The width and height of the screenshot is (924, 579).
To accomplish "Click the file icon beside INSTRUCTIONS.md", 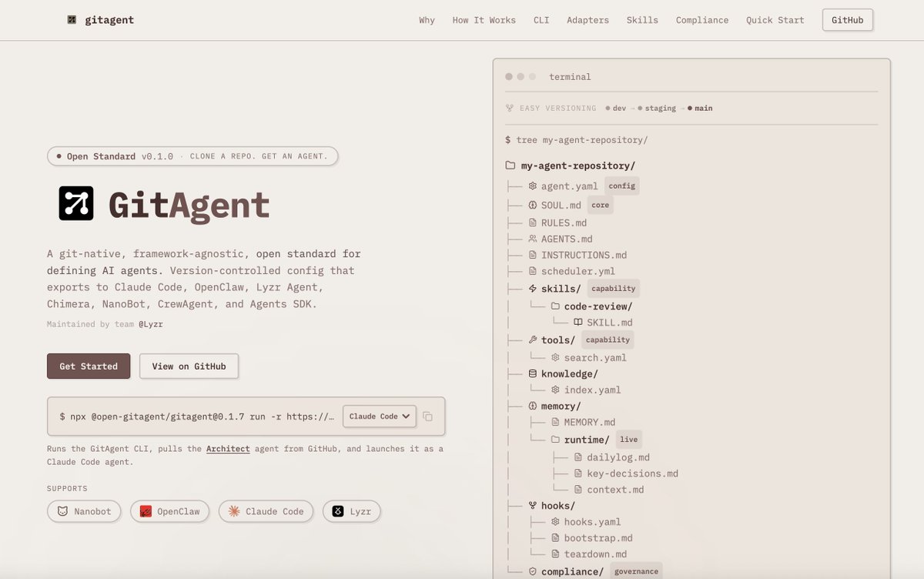I will click(533, 256).
